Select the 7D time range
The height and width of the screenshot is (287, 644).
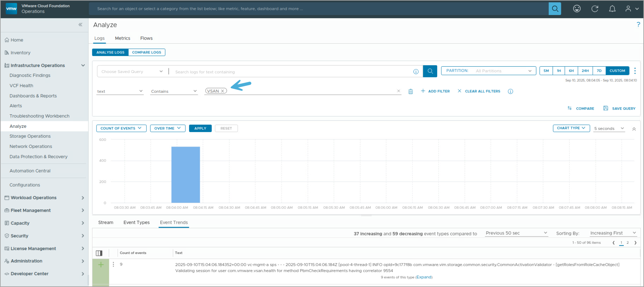(599, 71)
